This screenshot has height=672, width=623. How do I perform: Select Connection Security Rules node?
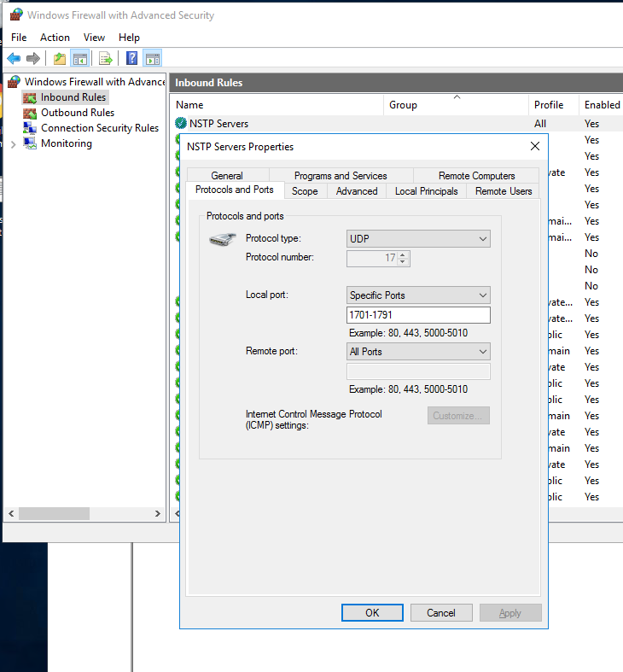click(x=99, y=128)
